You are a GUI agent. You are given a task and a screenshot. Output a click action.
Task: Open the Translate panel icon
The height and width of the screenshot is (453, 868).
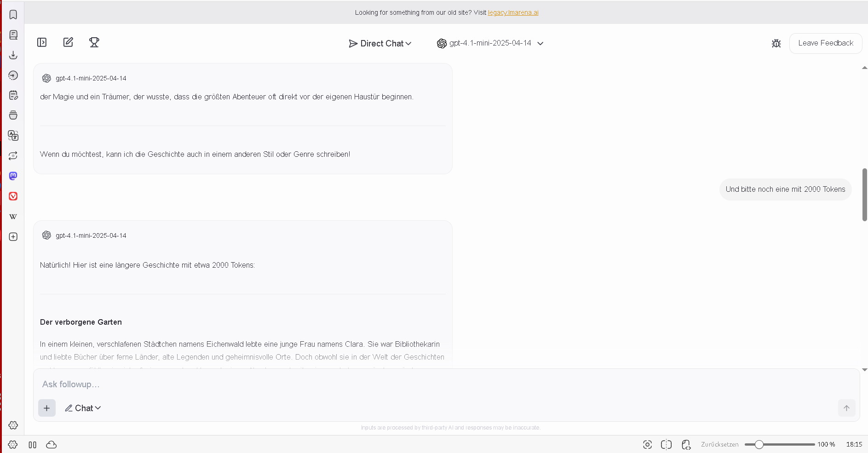[13, 136]
